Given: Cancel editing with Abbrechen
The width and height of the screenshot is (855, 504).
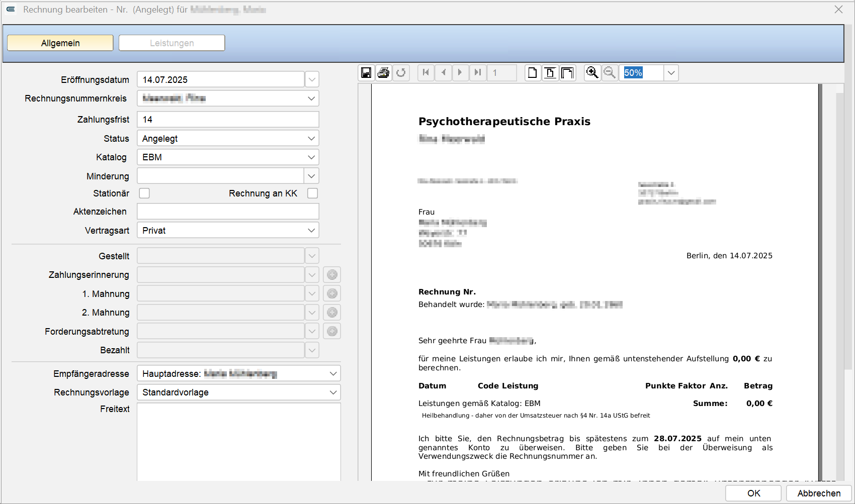Looking at the screenshot, I should 819,493.
